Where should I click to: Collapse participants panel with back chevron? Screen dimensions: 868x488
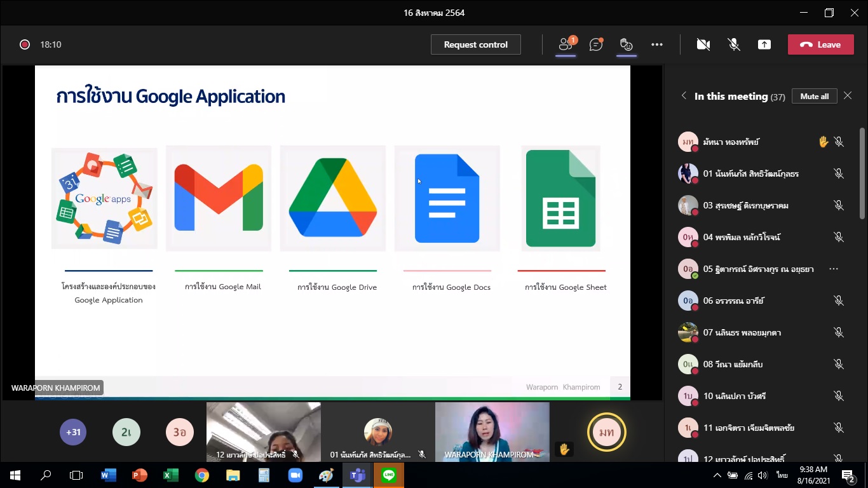pos(684,96)
